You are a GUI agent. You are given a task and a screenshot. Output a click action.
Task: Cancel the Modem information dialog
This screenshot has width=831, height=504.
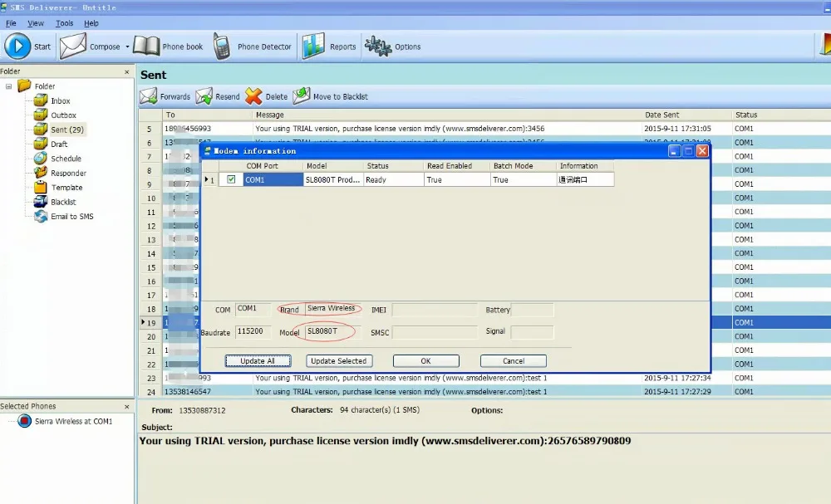coord(513,361)
